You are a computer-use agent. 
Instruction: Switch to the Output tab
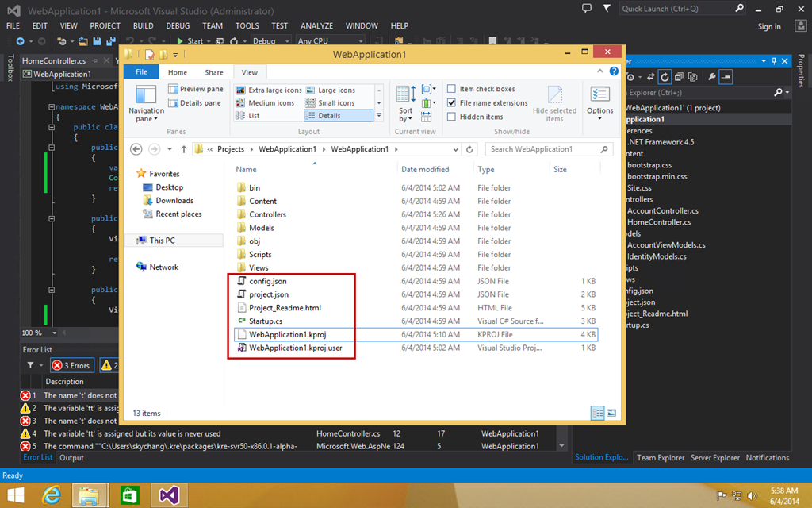[71, 458]
